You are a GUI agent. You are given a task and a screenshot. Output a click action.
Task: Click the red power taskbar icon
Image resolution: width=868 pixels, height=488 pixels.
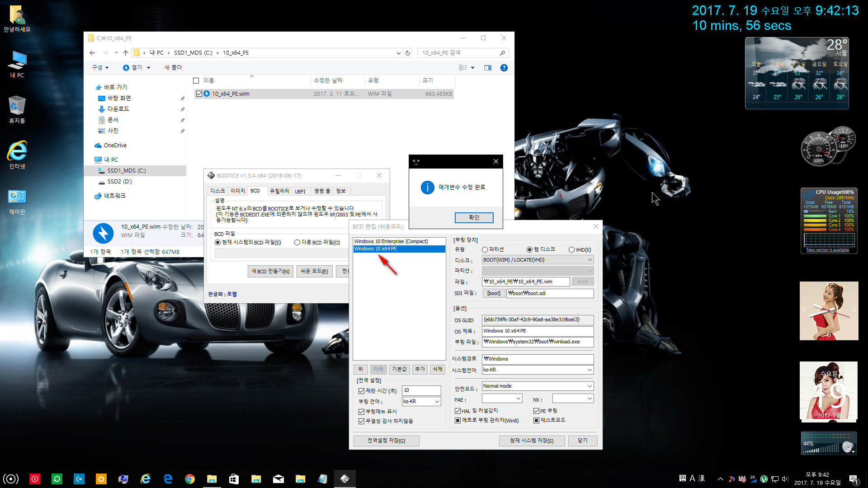pyautogui.click(x=35, y=479)
